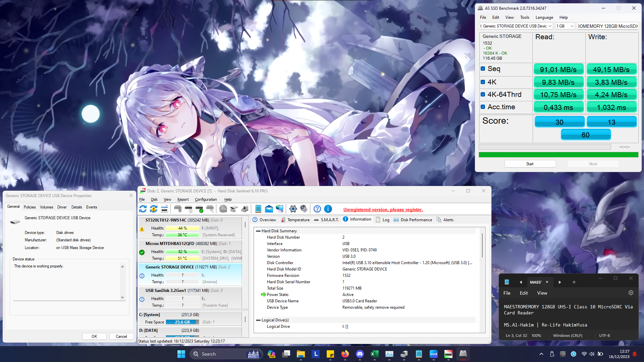Click OK in the Device Properties dialog
The width and height of the screenshot is (644, 362).
tap(94, 337)
